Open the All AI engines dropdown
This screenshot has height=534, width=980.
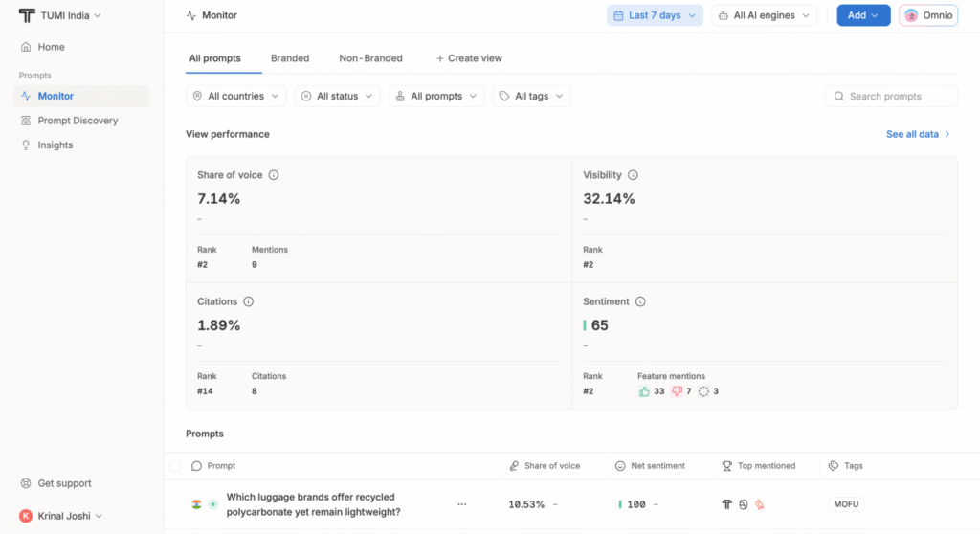click(764, 15)
